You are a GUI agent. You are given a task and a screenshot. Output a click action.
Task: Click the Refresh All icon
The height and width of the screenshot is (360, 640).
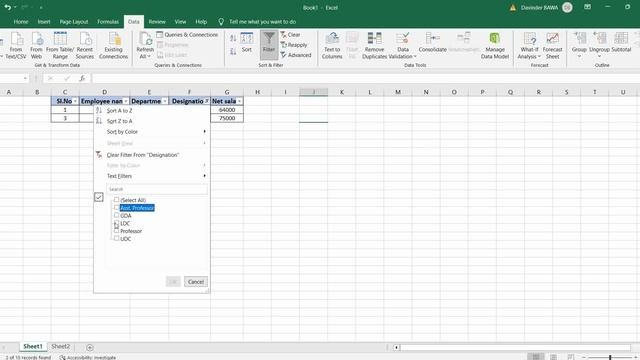click(145, 45)
